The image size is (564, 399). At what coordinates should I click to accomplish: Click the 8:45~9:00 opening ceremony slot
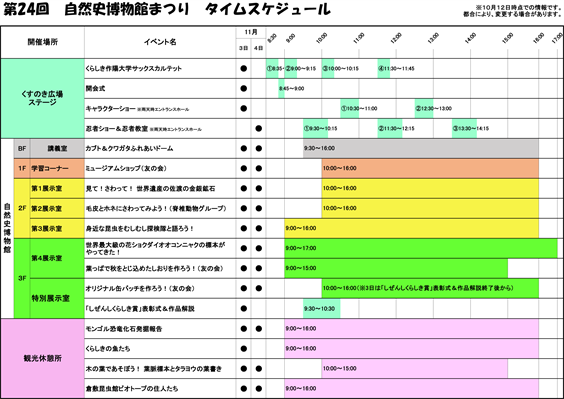(x=281, y=89)
